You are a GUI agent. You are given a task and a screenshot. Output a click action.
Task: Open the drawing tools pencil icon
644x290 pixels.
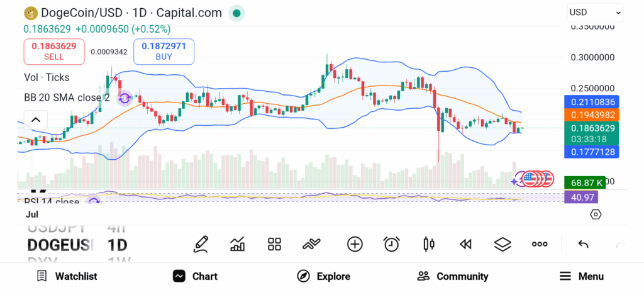pos(201,244)
